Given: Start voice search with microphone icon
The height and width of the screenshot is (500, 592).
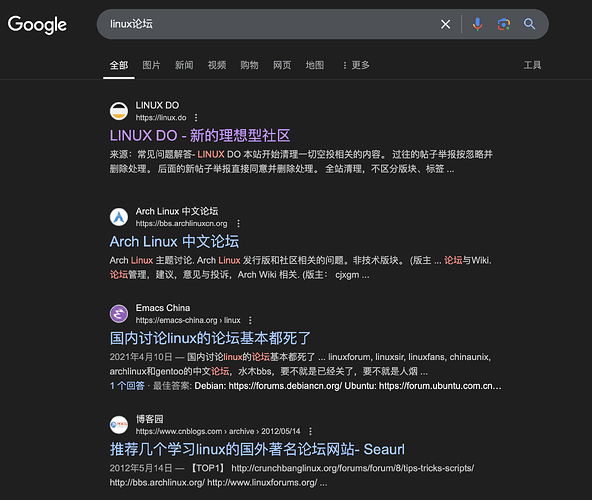Looking at the screenshot, I should [x=477, y=24].
